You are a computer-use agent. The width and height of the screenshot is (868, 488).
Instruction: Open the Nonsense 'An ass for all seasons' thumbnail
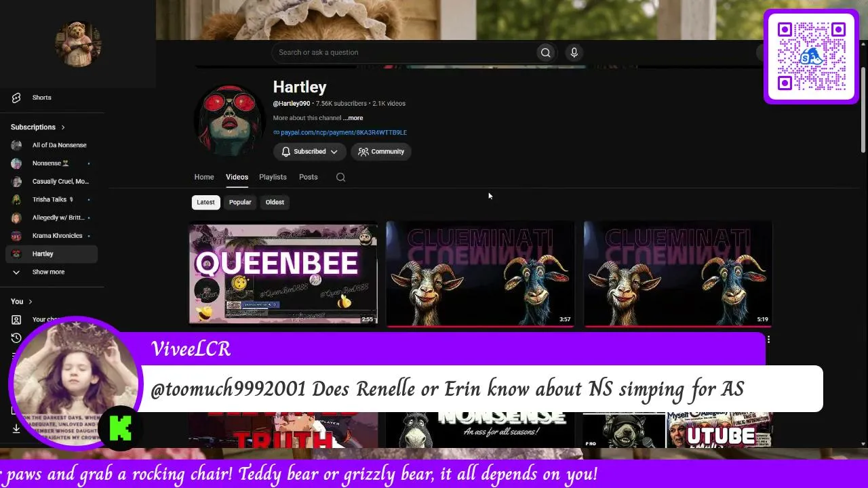pyautogui.click(x=480, y=430)
